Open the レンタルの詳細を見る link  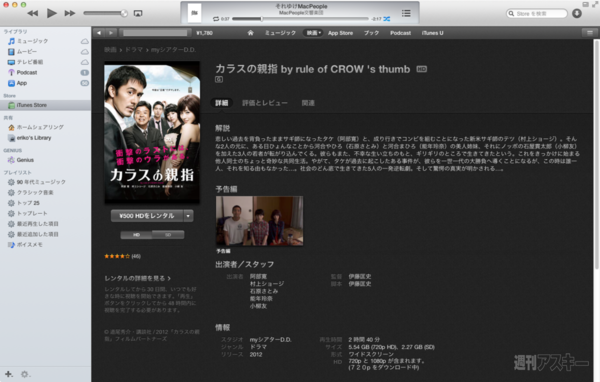(x=137, y=278)
